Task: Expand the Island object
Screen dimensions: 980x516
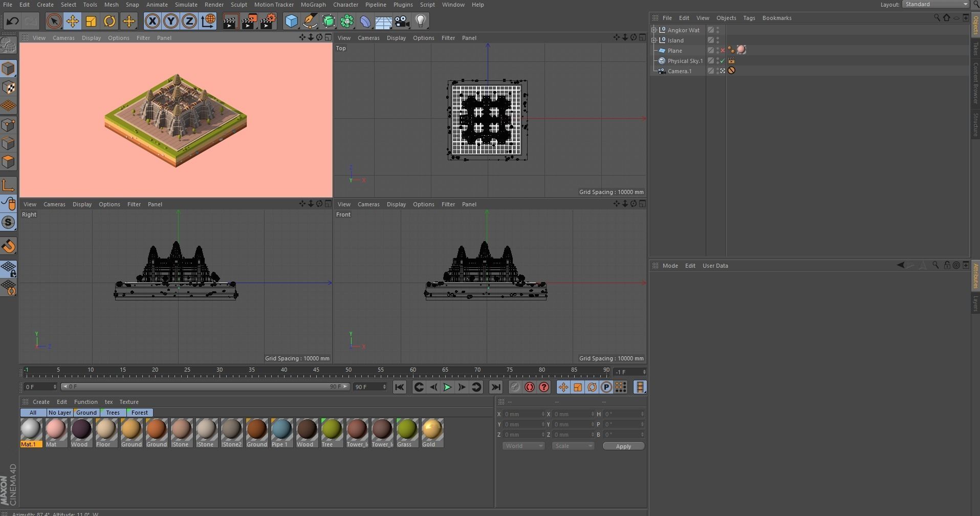Action: click(654, 40)
